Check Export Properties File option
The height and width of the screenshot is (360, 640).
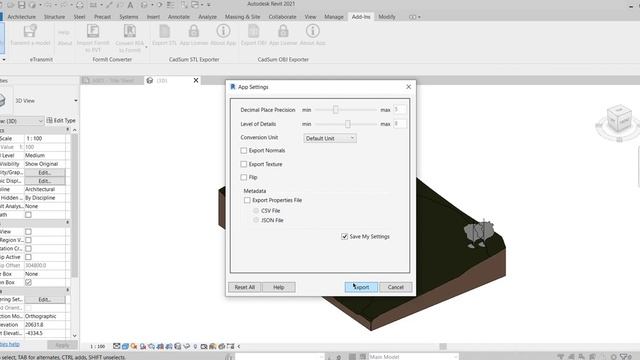click(x=247, y=200)
